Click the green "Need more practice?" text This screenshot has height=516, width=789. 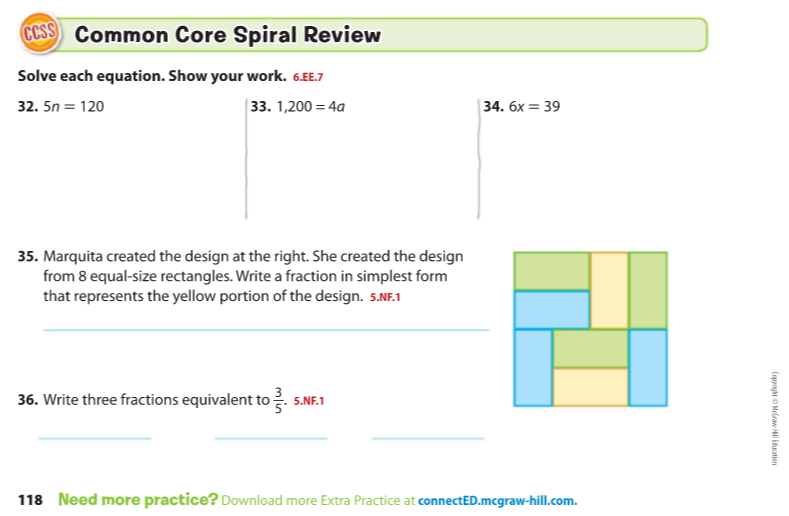click(138, 499)
